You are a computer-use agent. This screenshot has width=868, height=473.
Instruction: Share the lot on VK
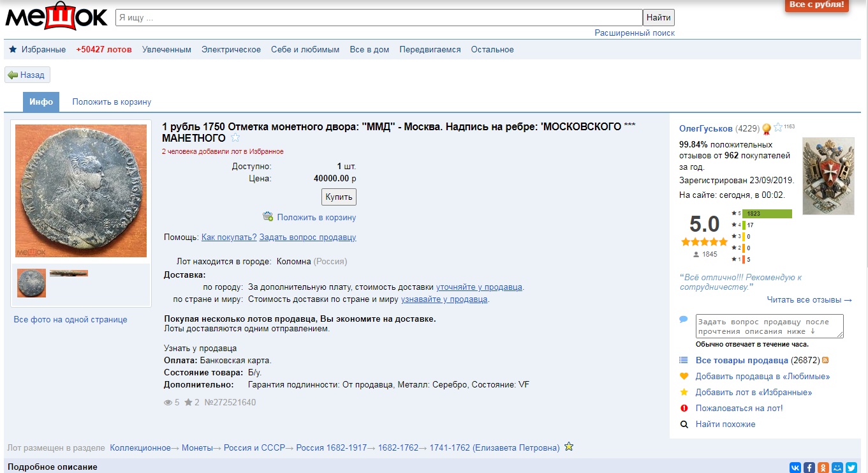[x=795, y=467]
